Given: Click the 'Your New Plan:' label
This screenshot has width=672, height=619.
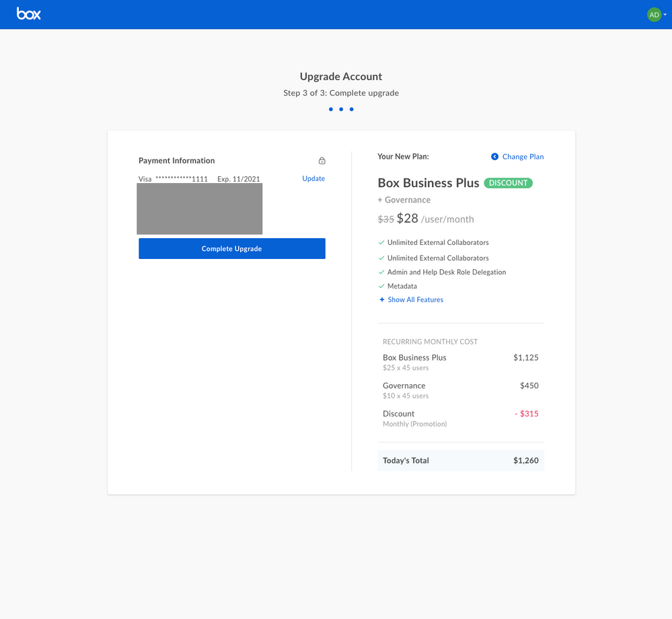Looking at the screenshot, I should 404,157.
